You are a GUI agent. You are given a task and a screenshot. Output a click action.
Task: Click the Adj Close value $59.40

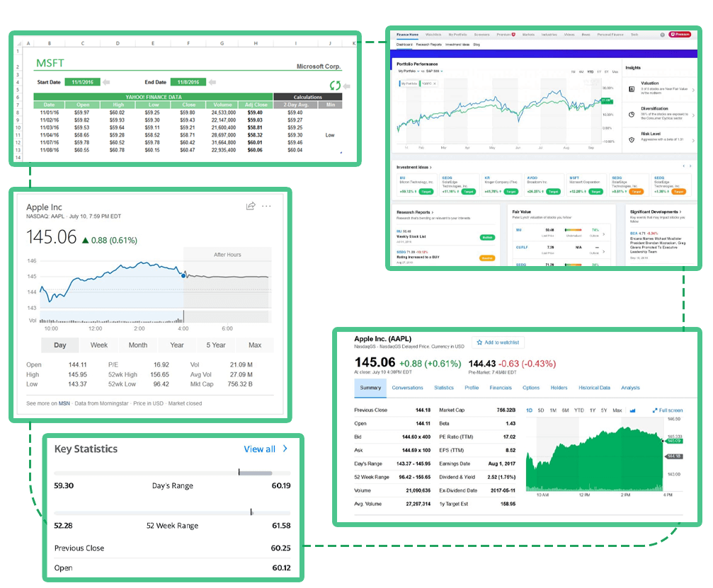point(255,113)
